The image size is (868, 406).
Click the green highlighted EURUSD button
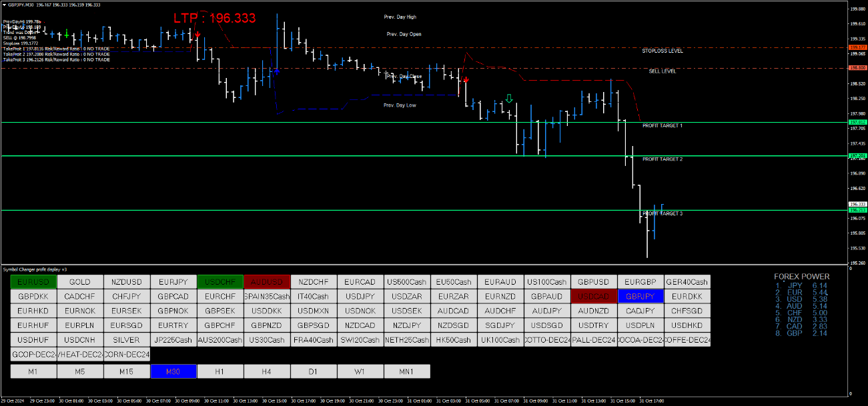pos(33,282)
